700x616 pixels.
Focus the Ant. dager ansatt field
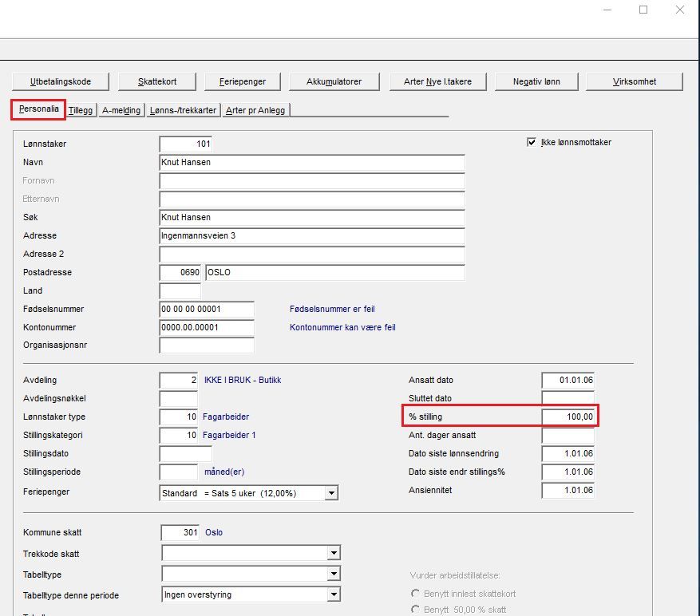[x=568, y=435]
